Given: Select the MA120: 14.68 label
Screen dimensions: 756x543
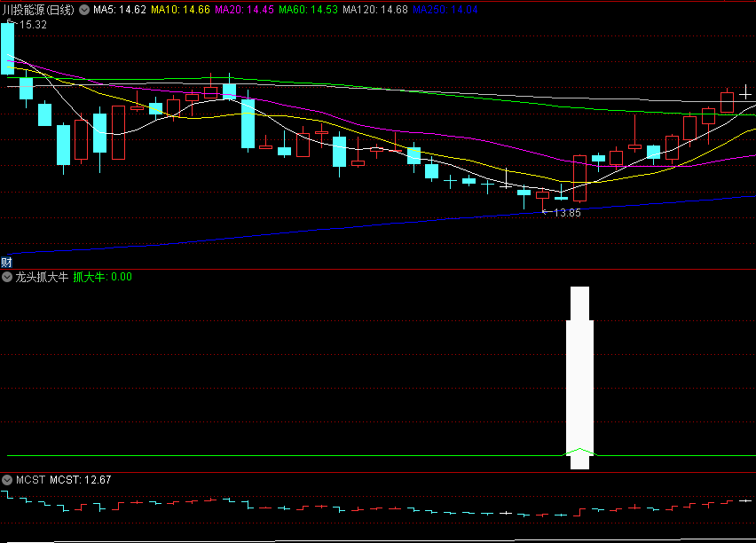Looking at the screenshot, I should pyautogui.click(x=375, y=10).
